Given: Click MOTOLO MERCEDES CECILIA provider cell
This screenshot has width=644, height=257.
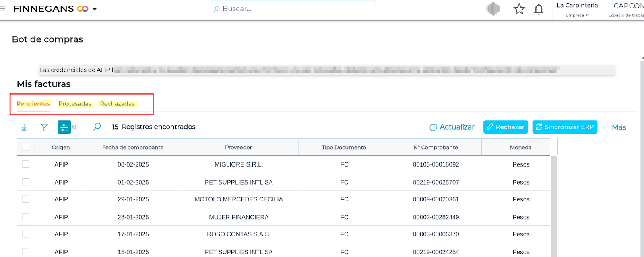Looking at the screenshot, I should [239, 199].
